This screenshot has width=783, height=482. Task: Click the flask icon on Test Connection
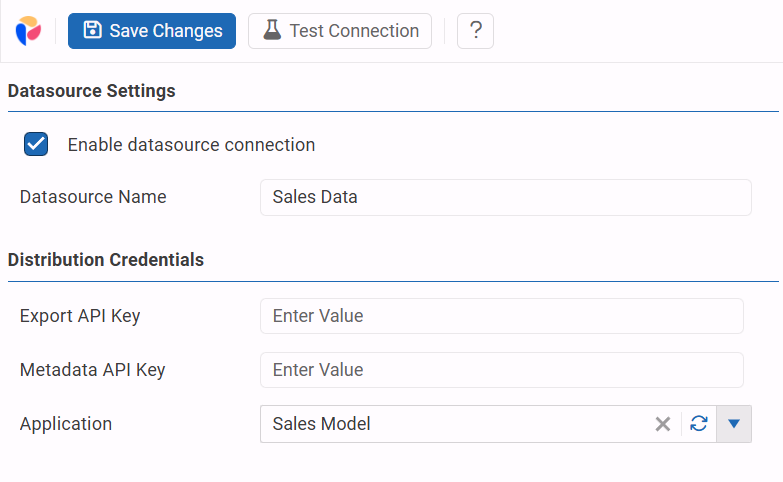272,31
